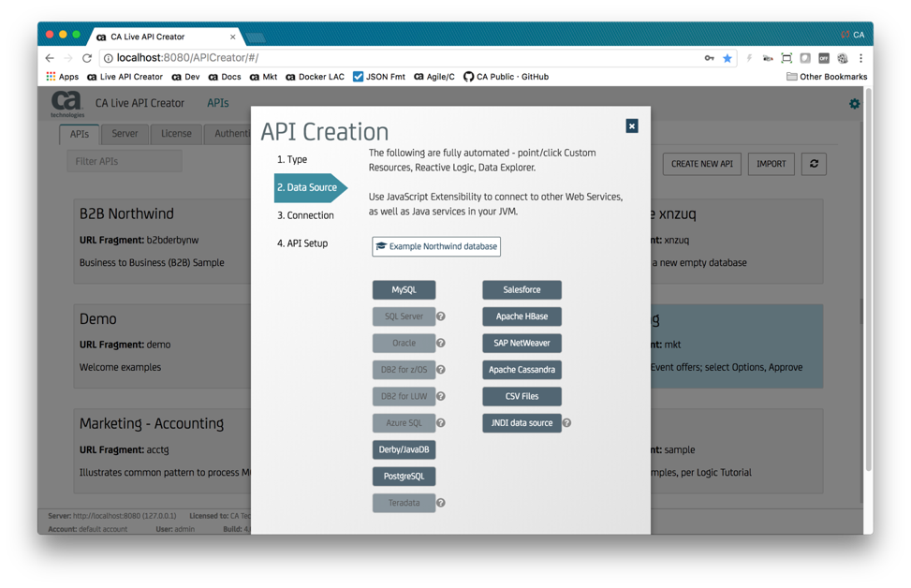Switch to the License tab
Screen dimensions: 911x588
(176, 134)
